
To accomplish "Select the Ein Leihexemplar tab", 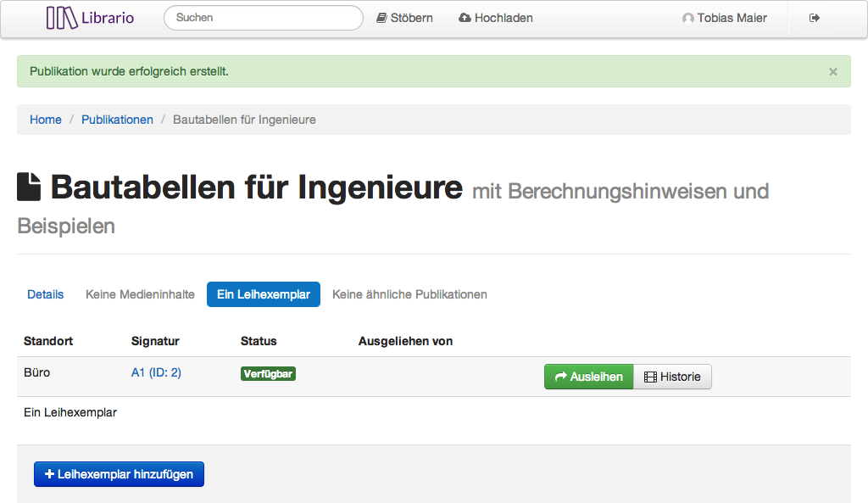I will pos(263,293).
